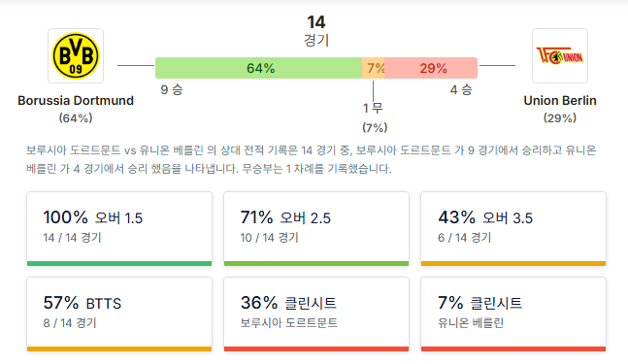Image resolution: width=628 pixels, height=364 pixels.
Task: Click the (29%) text under Union Berlin
Action: [559, 118]
